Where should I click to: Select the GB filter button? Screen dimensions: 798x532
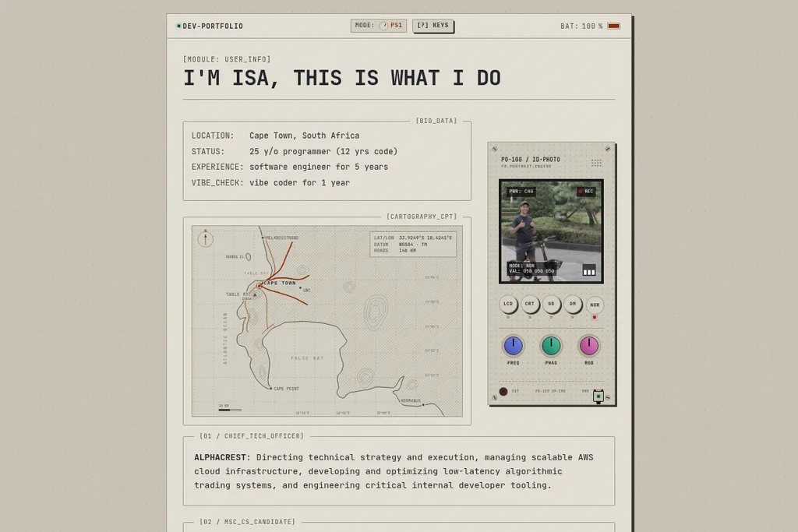click(x=551, y=304)
